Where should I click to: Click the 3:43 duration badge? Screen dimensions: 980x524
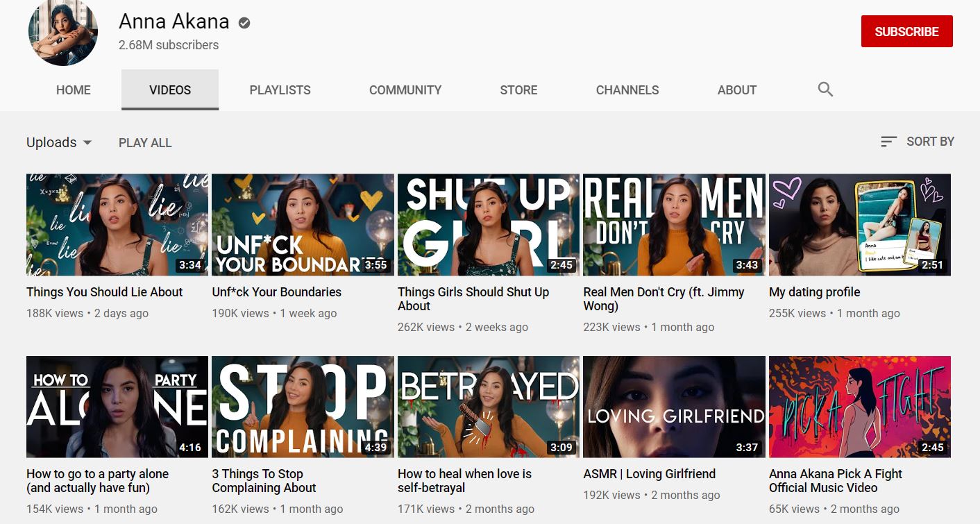coord(747,265)
